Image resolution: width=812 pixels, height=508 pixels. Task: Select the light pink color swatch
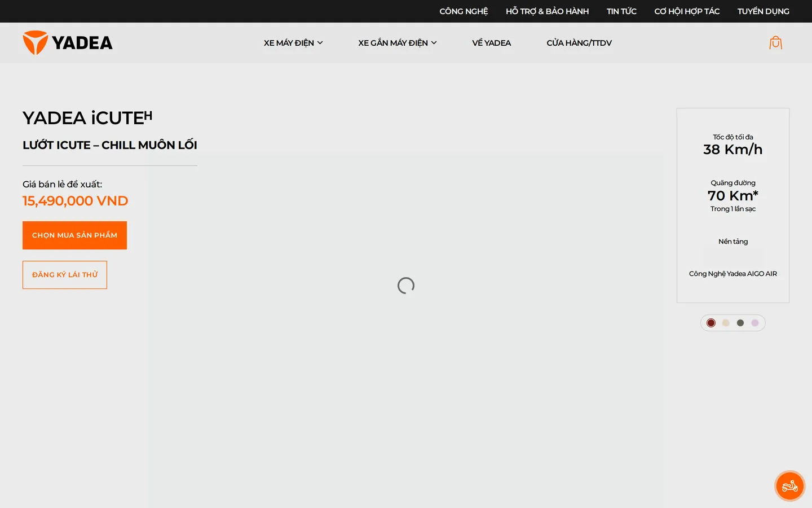(x=755, y=323)
